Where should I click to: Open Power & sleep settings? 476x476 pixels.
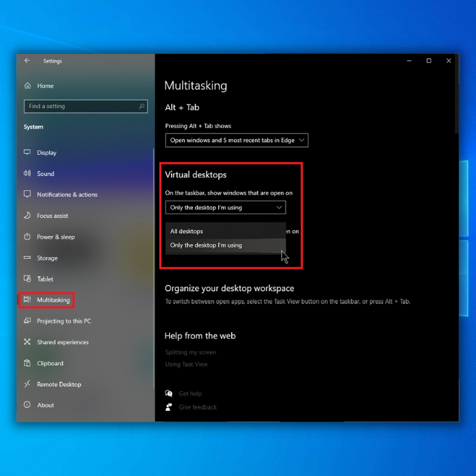(x=56, y=237)
